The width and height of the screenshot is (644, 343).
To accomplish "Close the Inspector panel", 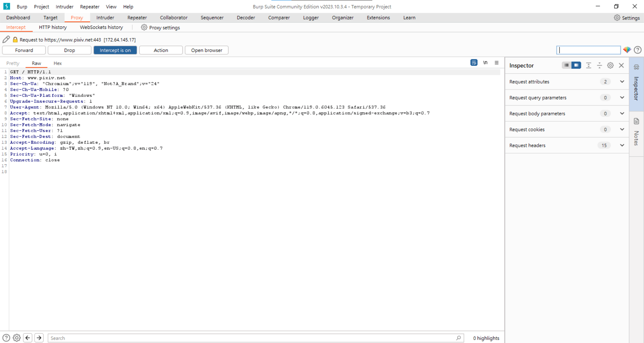I will [621, 65].
